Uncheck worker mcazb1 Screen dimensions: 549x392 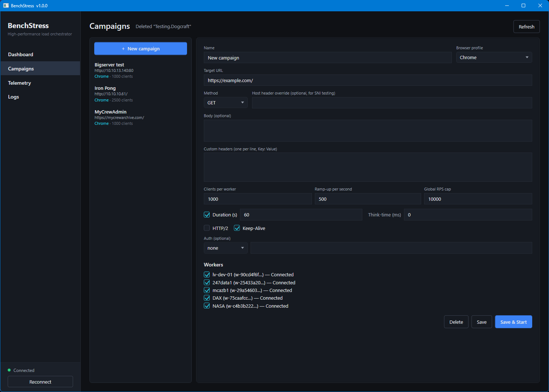tap(207, 290)
